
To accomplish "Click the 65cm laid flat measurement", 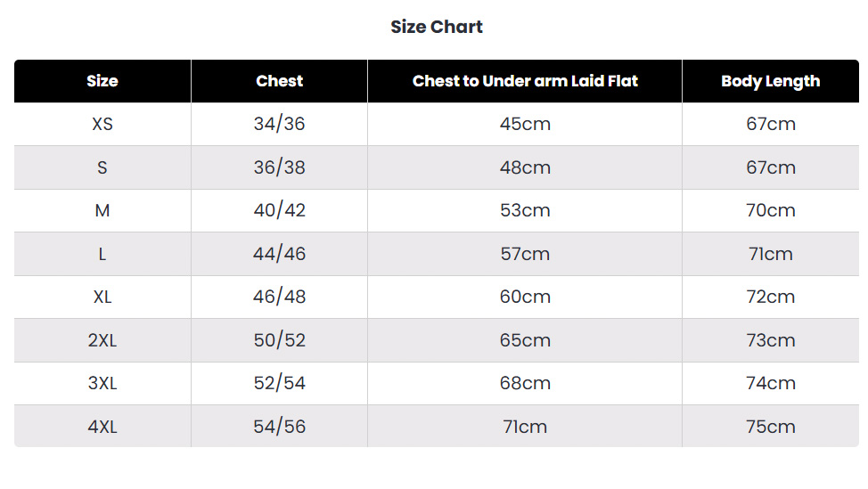I will (x=525, y=340).
